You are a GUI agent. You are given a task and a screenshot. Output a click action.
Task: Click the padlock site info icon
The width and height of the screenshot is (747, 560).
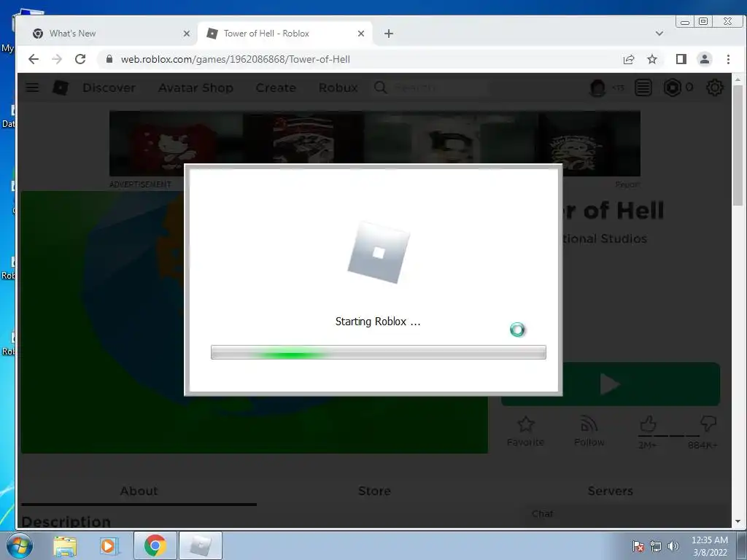click(x=109, y=59)
